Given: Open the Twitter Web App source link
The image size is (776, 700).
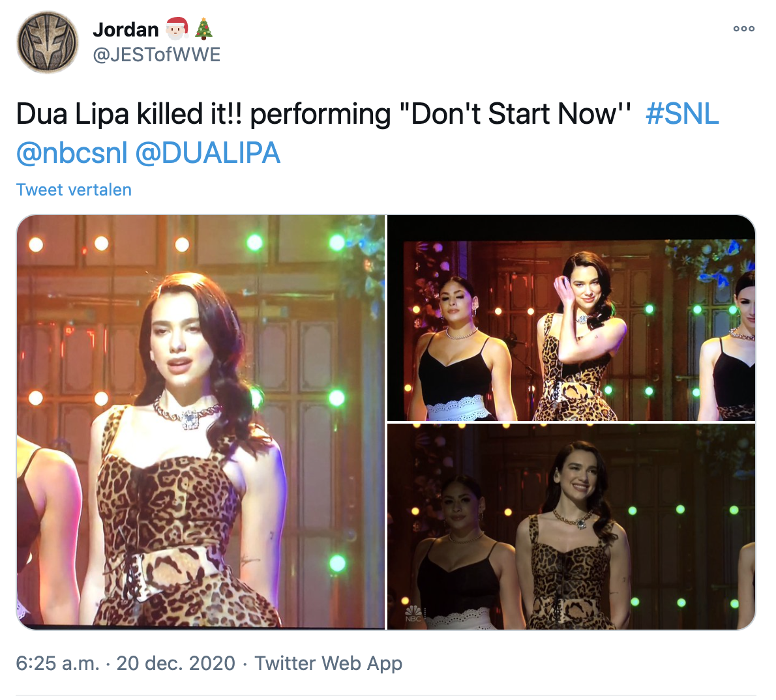Looking at the screenshot, I should [x=328, y=663].
